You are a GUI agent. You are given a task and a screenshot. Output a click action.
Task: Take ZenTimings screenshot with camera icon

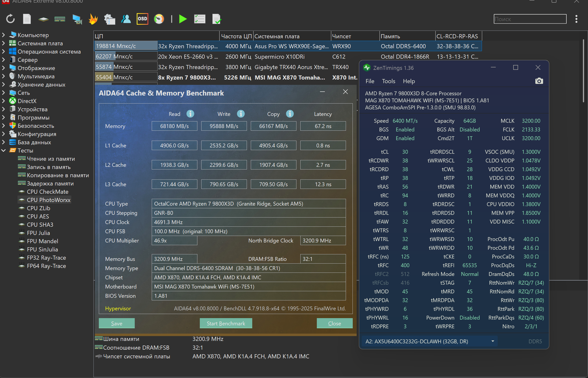pyautogui.click(x=539, y=81)
